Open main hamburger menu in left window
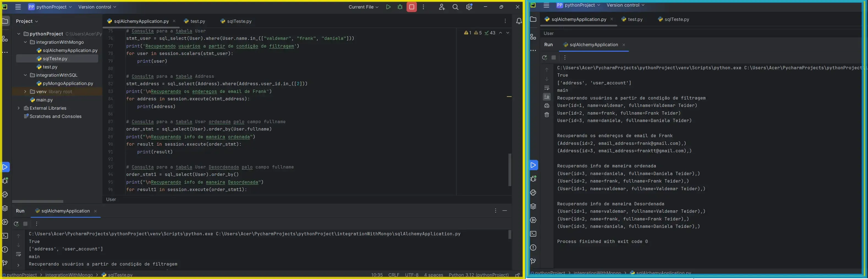Screen dimensions: 868x279 point(18,7)
